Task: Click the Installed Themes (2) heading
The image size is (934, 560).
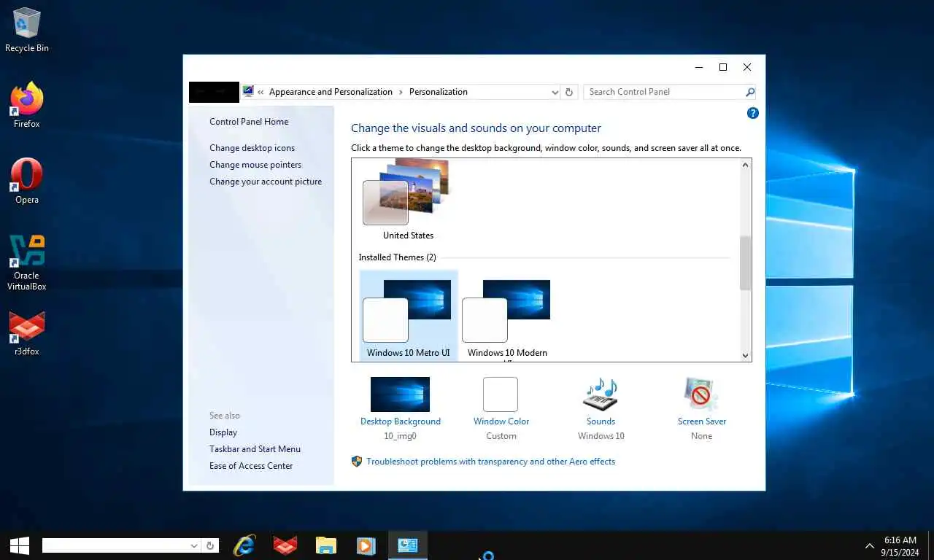Action: pyautogui.click(x=398, y=257)
